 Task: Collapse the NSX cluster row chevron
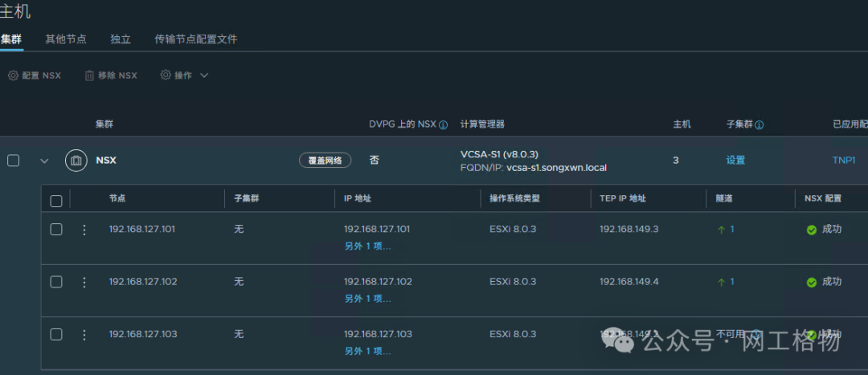tap(44, 161)
